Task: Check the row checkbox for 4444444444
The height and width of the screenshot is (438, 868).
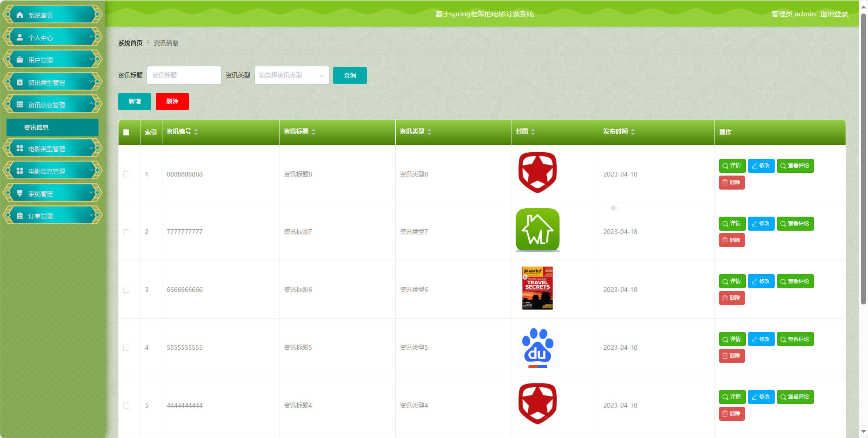Action: point(126,405)
